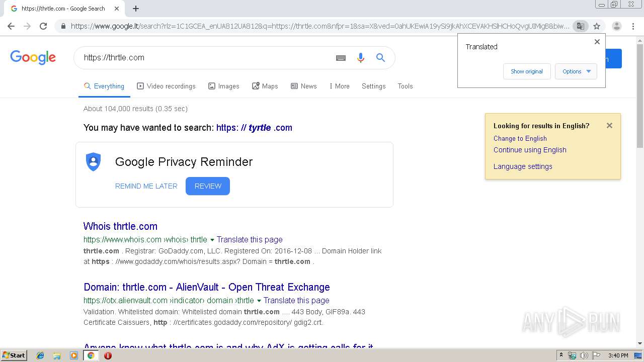The height and width of the screenshot is (362, 644).
Task: Switch to the Maps results tab
Action: point(265,86)
